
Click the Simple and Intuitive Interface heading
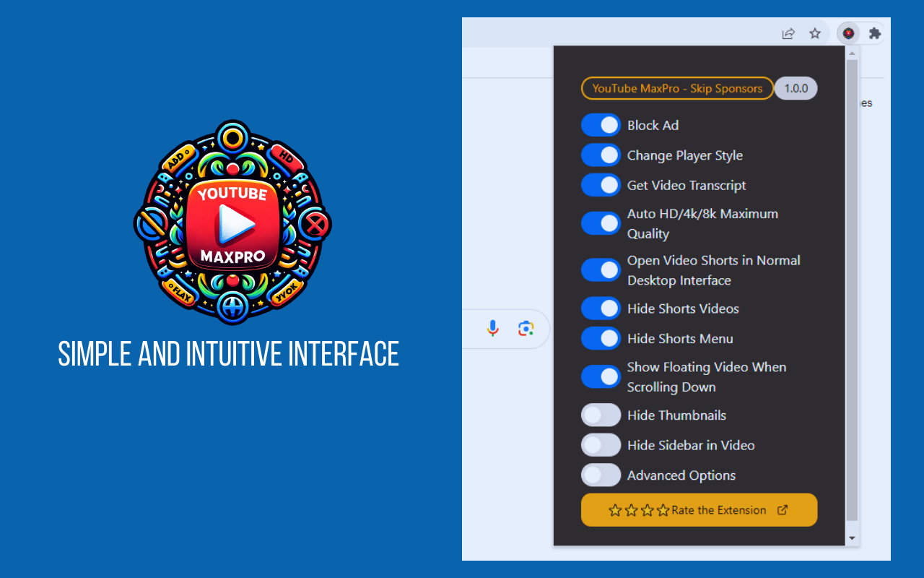229,354
